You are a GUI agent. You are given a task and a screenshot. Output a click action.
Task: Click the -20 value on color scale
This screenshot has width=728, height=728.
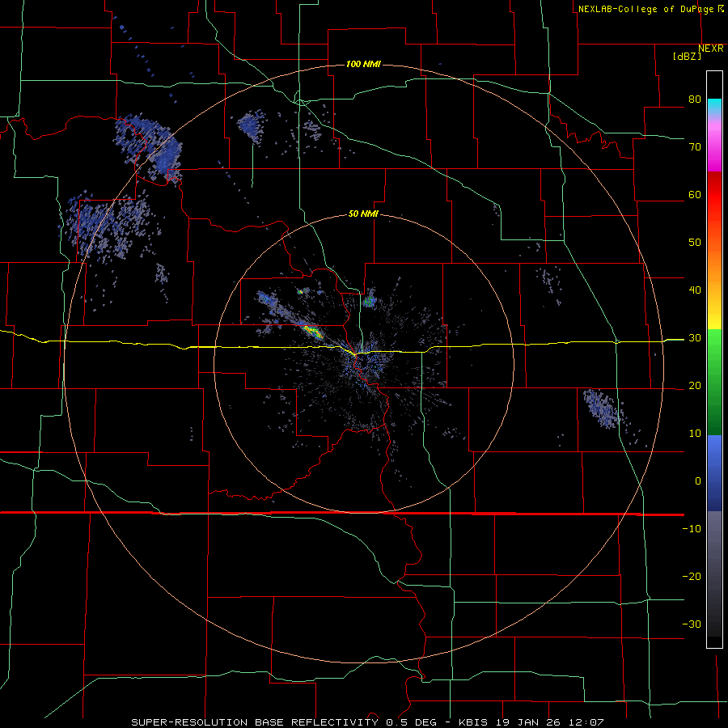(692, 577)
